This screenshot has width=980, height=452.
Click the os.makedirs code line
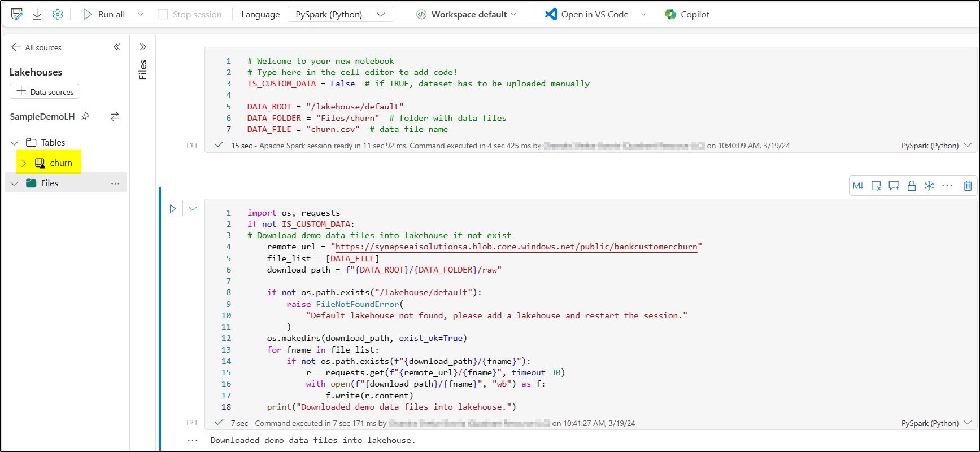point(367,338)
